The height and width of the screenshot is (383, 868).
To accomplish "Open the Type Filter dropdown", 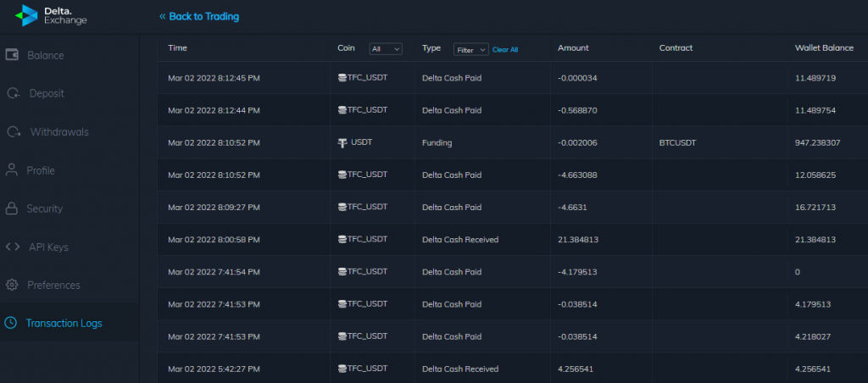I will 470,49.
